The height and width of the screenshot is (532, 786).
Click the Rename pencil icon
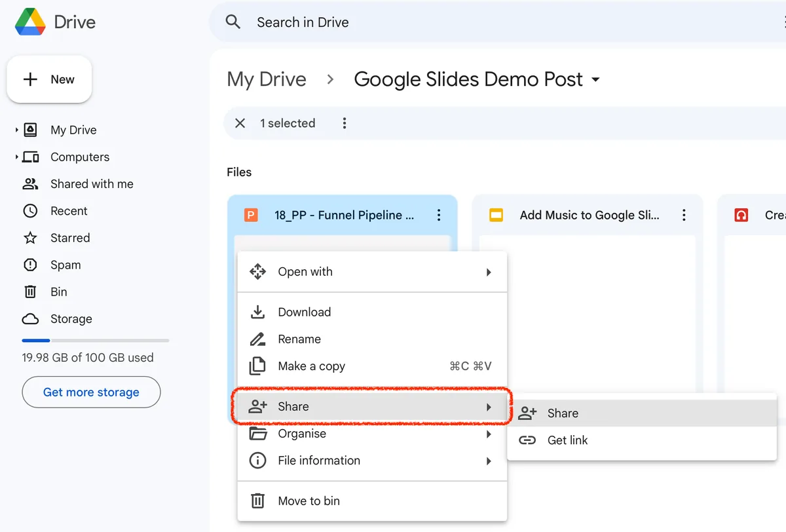click(258, 339)
